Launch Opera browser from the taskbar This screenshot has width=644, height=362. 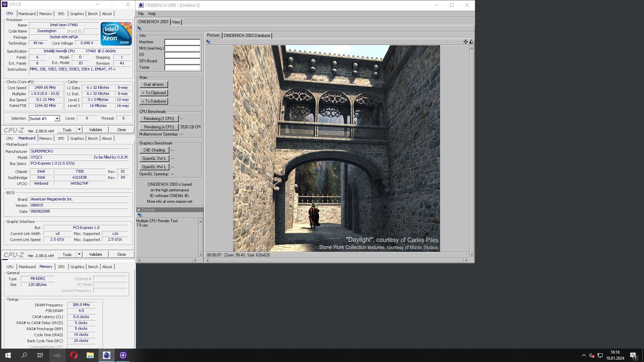[74, 355]
